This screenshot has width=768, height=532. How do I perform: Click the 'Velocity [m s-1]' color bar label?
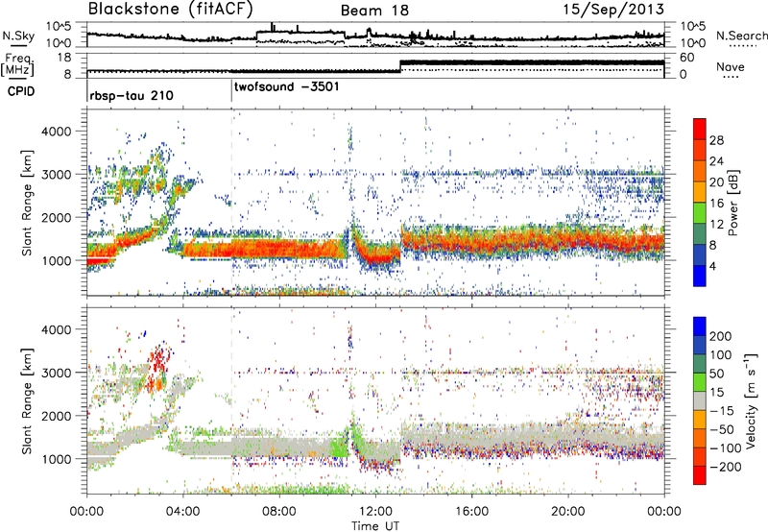(x=750, y=400)
